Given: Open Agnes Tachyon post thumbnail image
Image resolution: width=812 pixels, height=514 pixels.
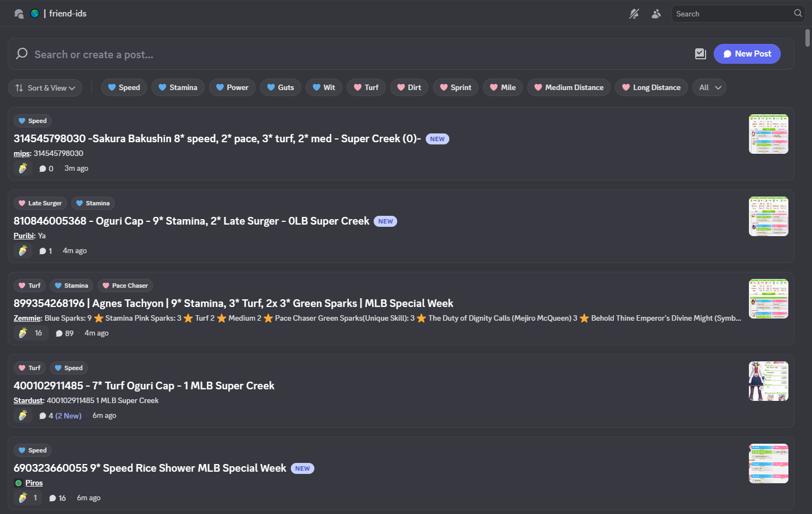Looking at the screenshot, I should click(x=769, y=299).
